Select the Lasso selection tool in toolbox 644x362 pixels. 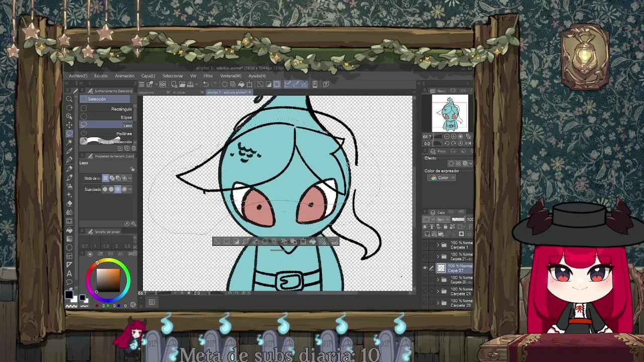pyautogui.click(x=69, y=133)
